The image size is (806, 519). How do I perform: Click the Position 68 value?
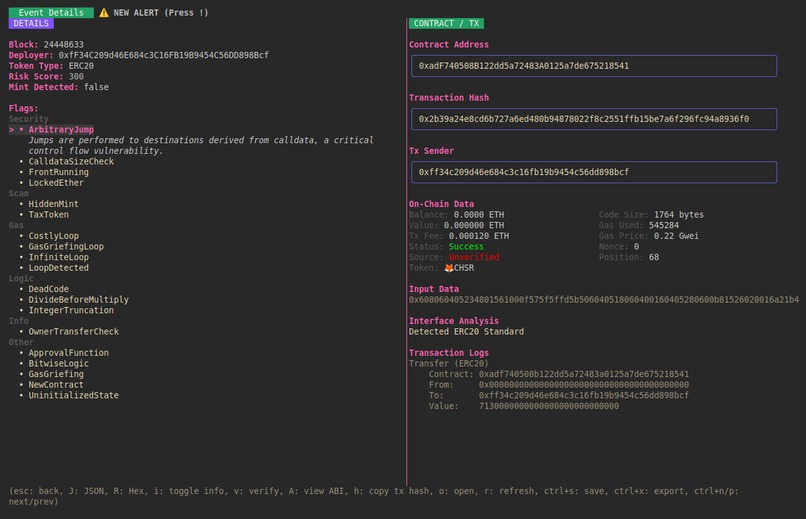(x=654, y=257)
